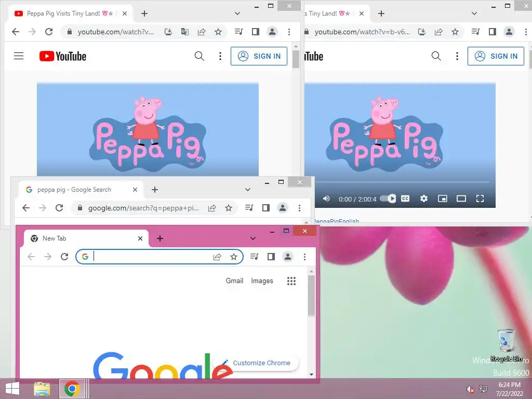Install app icon in left YouTube address bar
Image resolution: width=532 pixels, height=399 pixels.
[x=168, y=32]
